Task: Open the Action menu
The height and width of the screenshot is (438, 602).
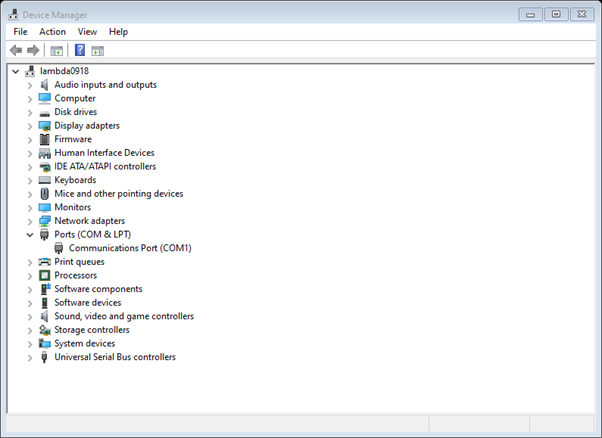Action: tap(52, 32)
